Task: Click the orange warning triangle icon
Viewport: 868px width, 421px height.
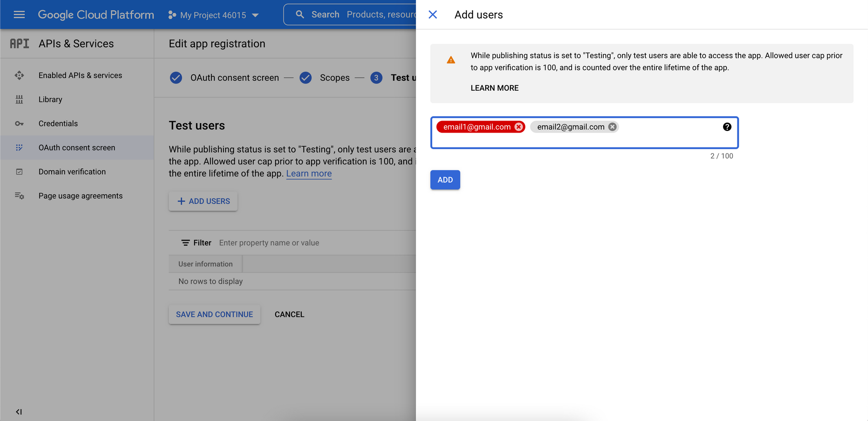Action: tap(451, 60)
